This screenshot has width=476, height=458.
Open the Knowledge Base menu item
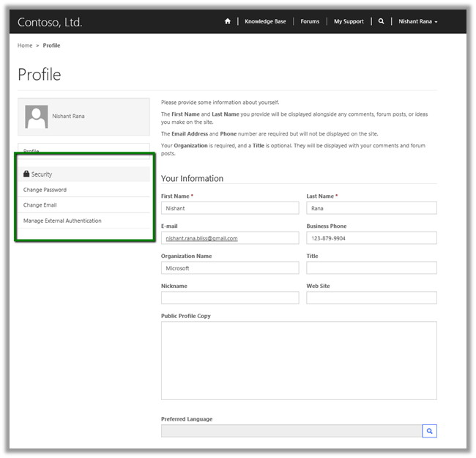tap(264, 22)
